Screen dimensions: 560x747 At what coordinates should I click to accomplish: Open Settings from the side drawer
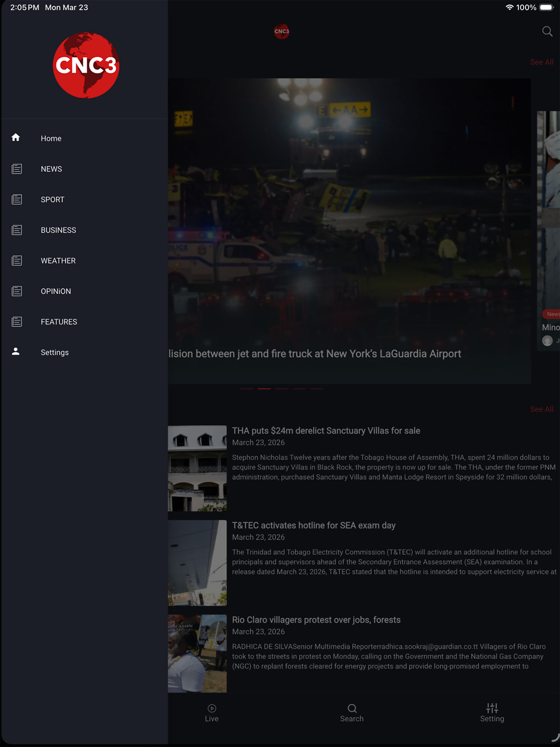(x=84, y=352)
